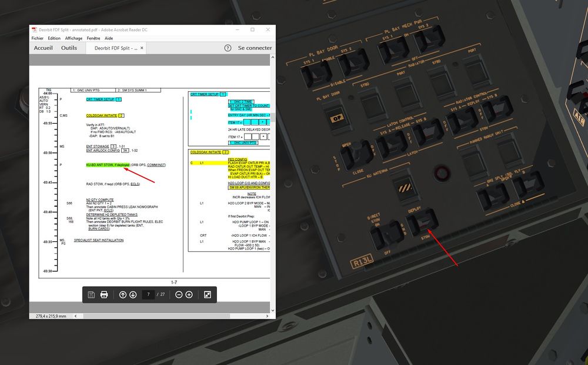Viewport: 588px width, 365px height.
Task: Click the ENT STOWAGE heading in the PDF
Action: [98, 147]
